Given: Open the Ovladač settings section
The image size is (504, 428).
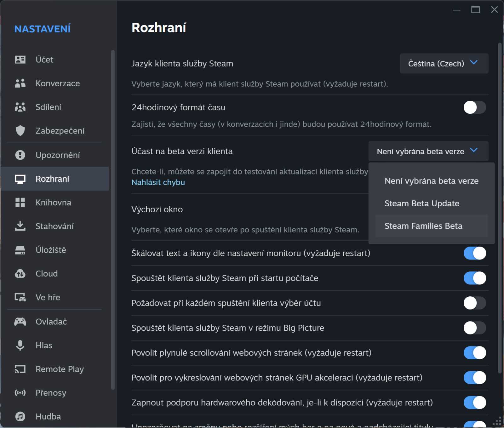Looking at the screenshot, I should 55,322.
